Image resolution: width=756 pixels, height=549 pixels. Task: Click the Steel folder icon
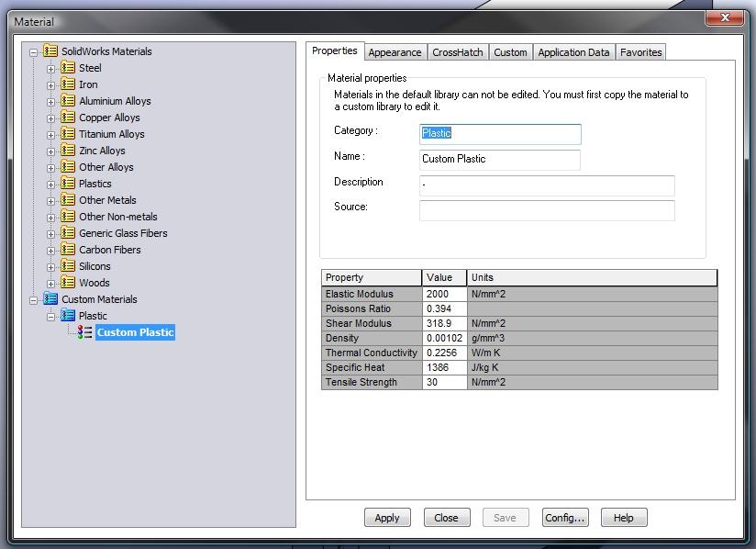(x=68, y=68)
